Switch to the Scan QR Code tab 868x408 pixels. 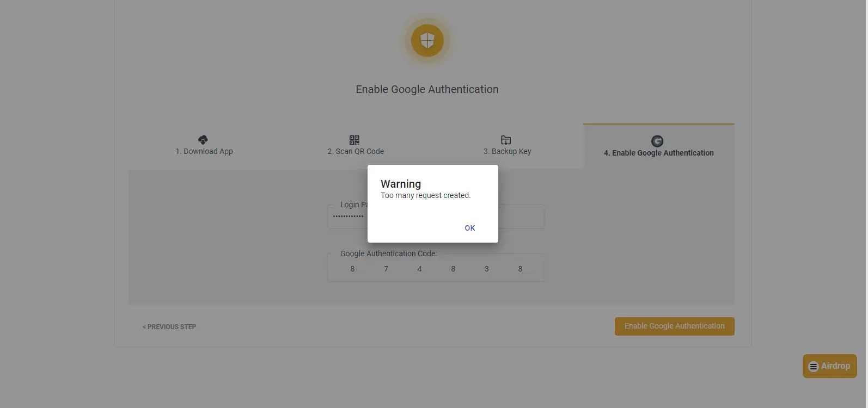pos(356,146)
